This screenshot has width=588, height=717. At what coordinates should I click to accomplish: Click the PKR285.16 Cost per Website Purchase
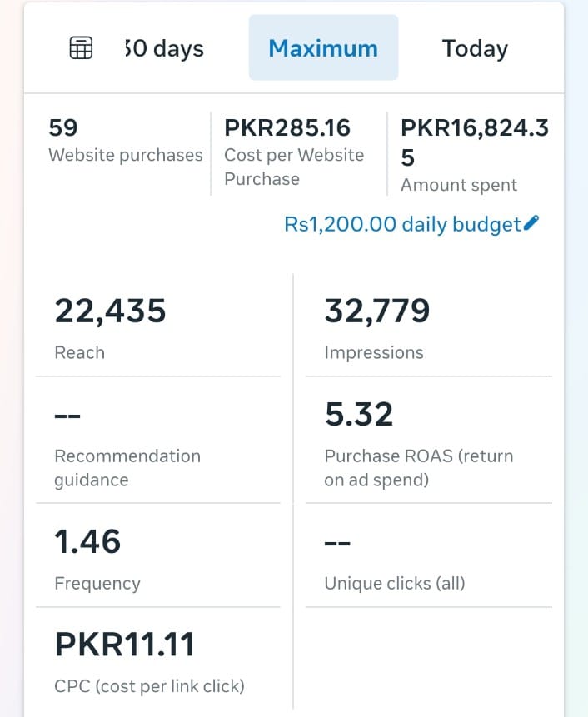(295, 152)
